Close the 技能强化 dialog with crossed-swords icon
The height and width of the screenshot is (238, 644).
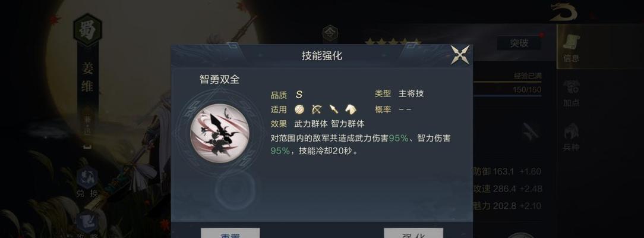point(460,55)
